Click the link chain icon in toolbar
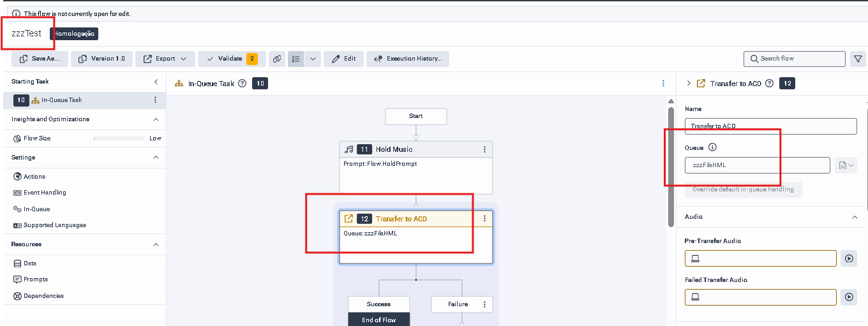Image resolution: width=868 pixels, height=326 pixels. pyautogui.click(x=277, y=59)
